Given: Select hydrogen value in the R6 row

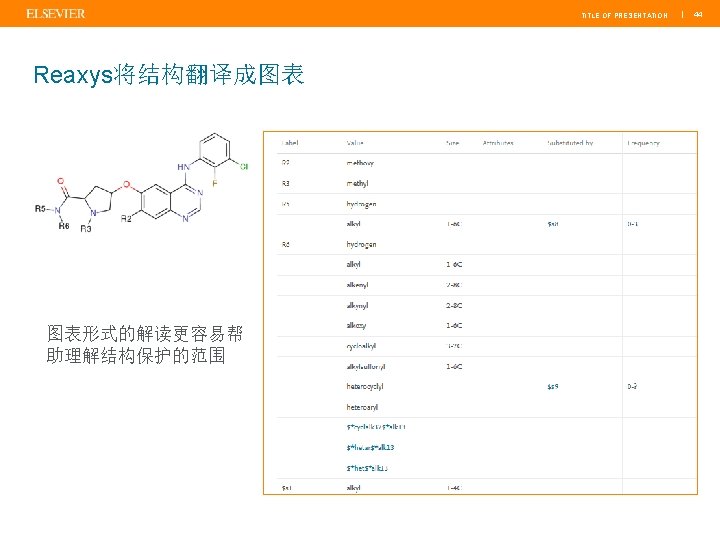Looking at the screenshot, I should pyautogui.click(x=361, y=244).
